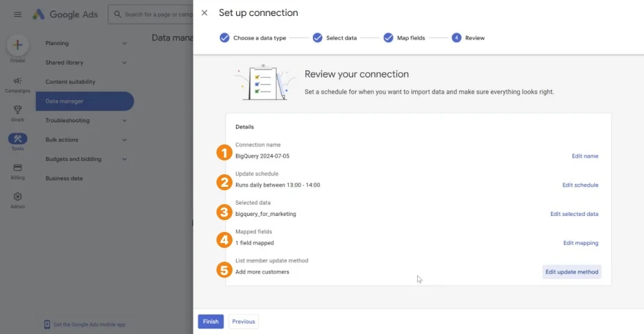
Task: Click Edit schedule link
Action: pyautogui.click(x=580, y=185)
